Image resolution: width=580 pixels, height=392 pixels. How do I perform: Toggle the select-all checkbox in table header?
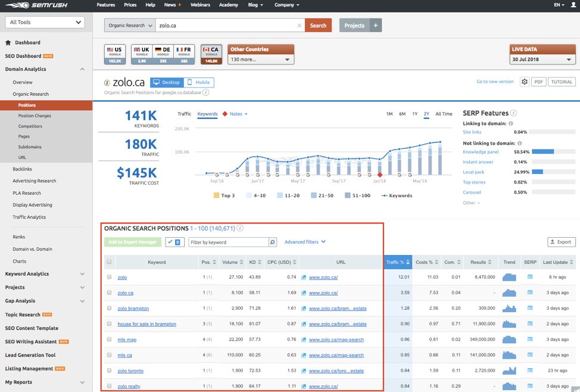point(109,262)
